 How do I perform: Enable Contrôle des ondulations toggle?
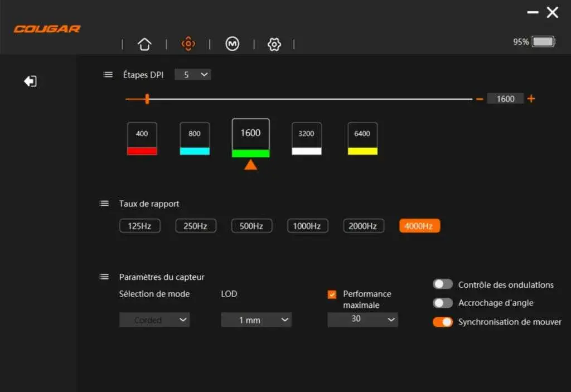[x=442, y=284]
